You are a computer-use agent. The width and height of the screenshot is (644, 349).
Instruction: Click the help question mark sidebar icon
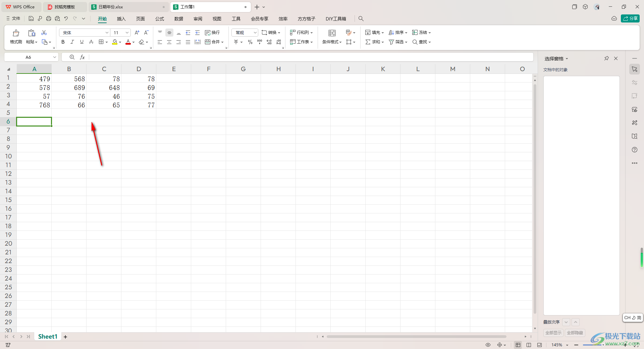(x=635, y=150)
